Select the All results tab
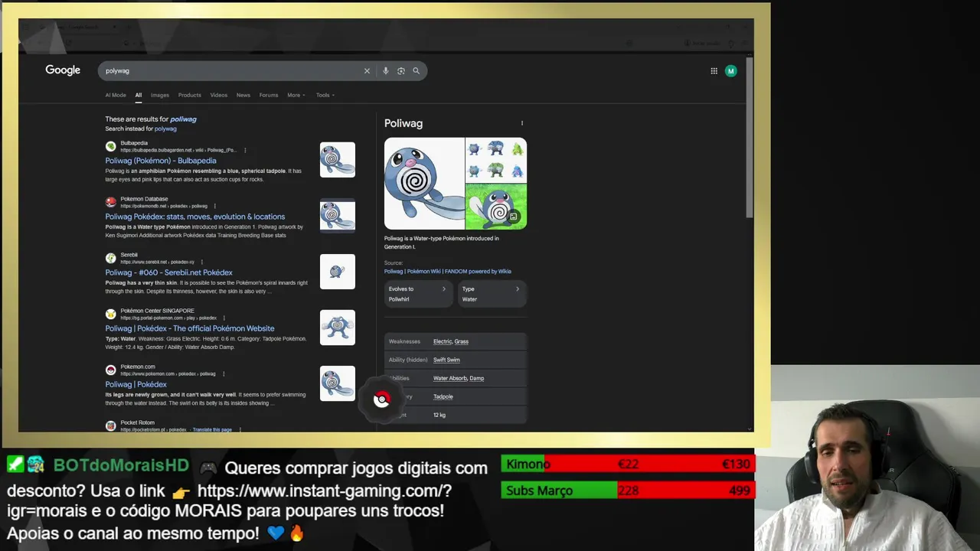The image size is (980, 551). coord(139,96)
